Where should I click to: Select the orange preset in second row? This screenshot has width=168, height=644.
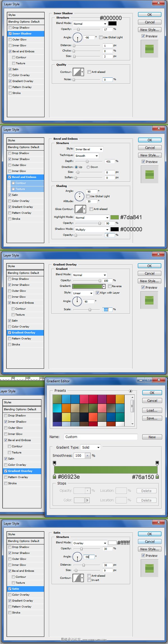click(x=66, y=408)
